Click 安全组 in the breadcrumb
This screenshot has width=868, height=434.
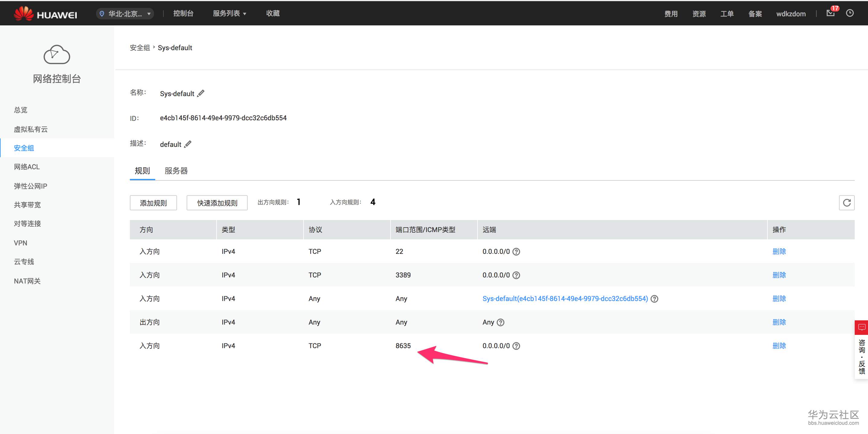pos(140,47)
